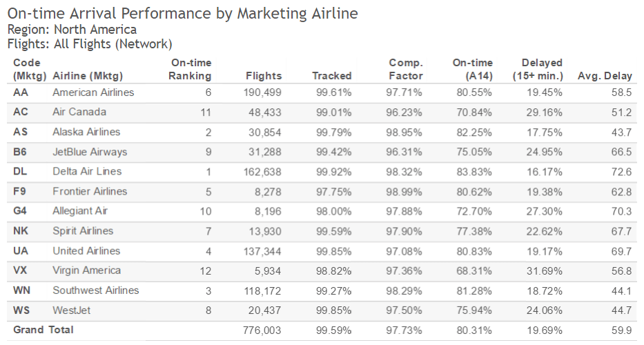Click the WestJet airline name

coord(72,310)
